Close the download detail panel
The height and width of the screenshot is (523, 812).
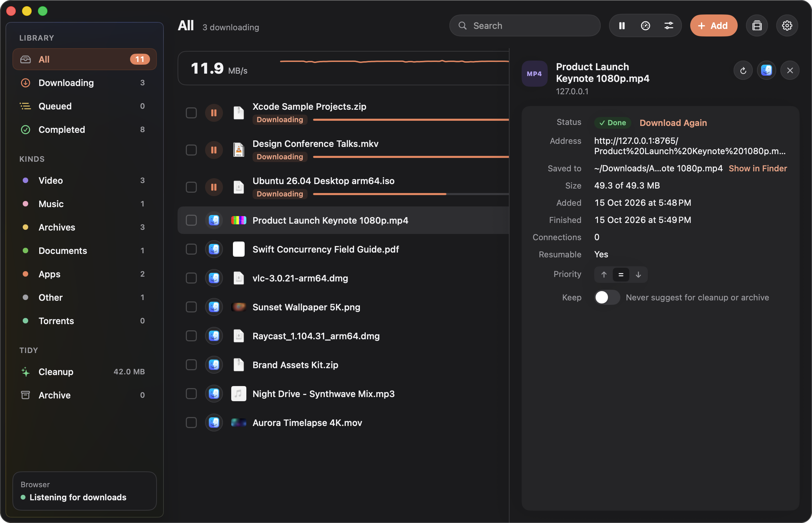(790, 71)
